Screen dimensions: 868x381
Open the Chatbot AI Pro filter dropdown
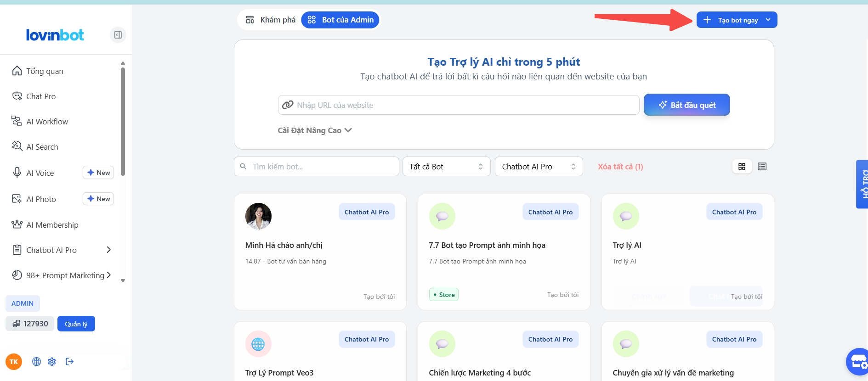(539, 167)
